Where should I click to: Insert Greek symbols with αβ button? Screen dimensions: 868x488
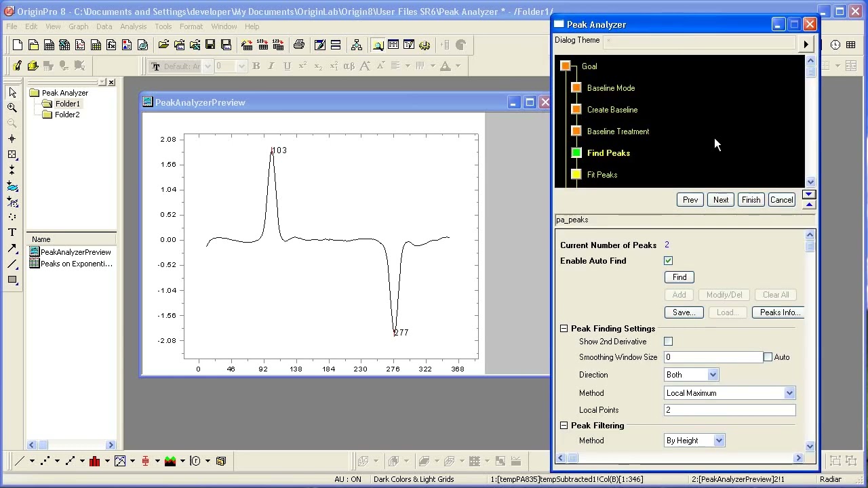[x=349, y=66]
